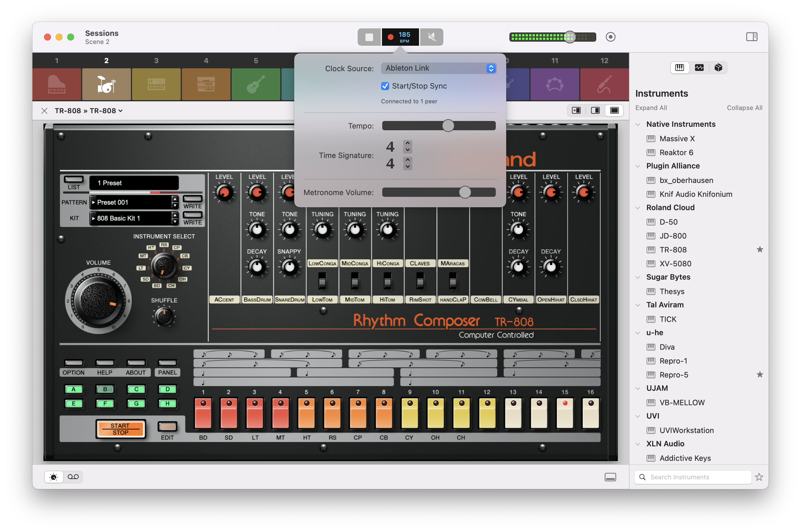The width and height of the screenshot is (801, 532).
Task: Click the TR-808 START STOP button
Action: (120, 429)
